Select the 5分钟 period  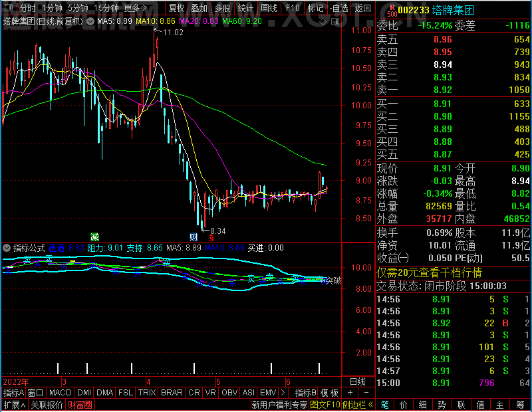[78, 8]
